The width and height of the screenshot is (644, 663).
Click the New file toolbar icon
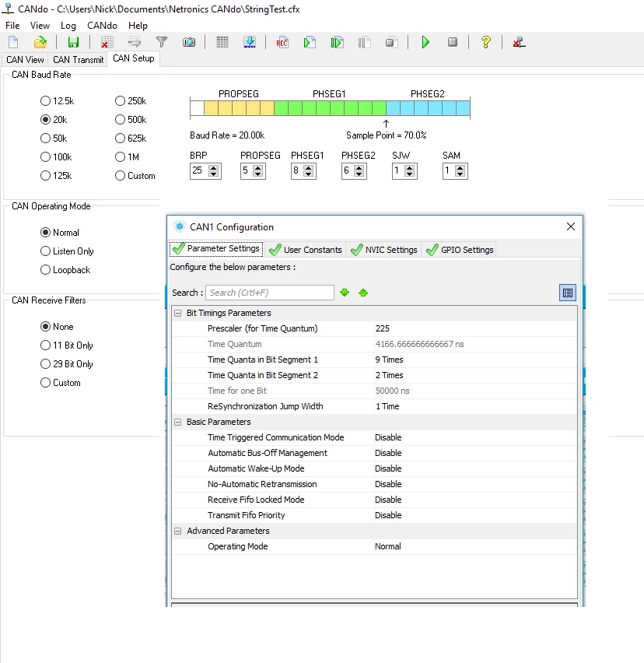click(x=13, y=42)
